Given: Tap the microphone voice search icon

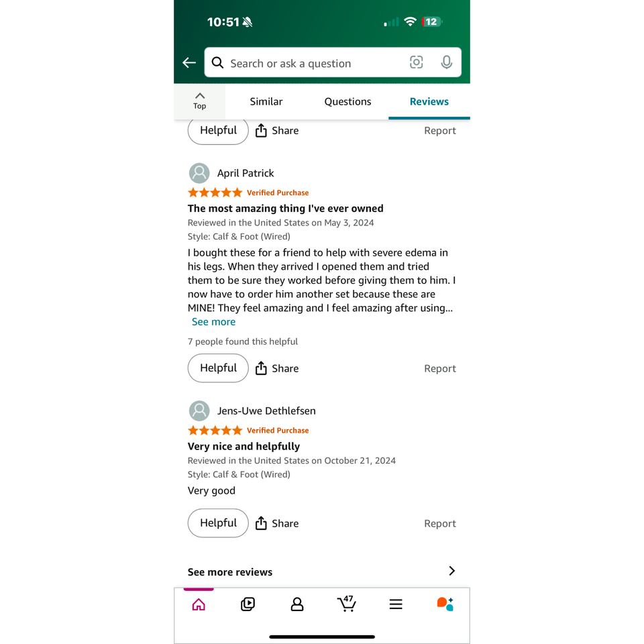Looking at the screenshot, I should [x=447, y=62].
